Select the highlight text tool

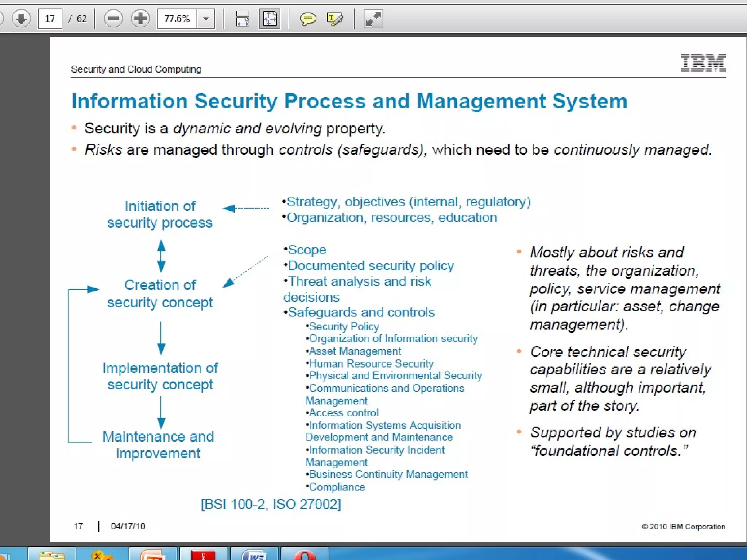point(335,19)
